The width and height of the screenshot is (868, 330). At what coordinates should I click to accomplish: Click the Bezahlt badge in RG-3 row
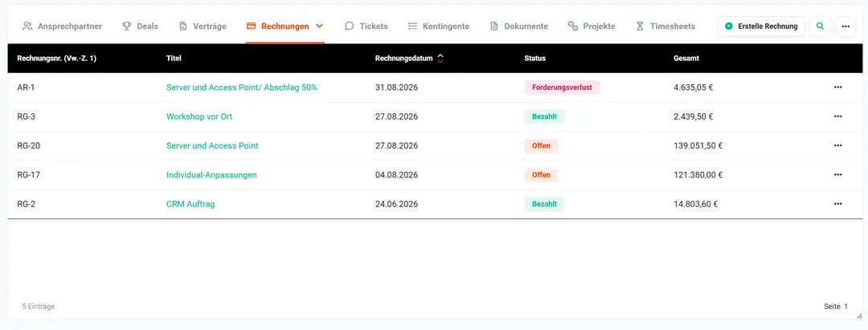544,116
